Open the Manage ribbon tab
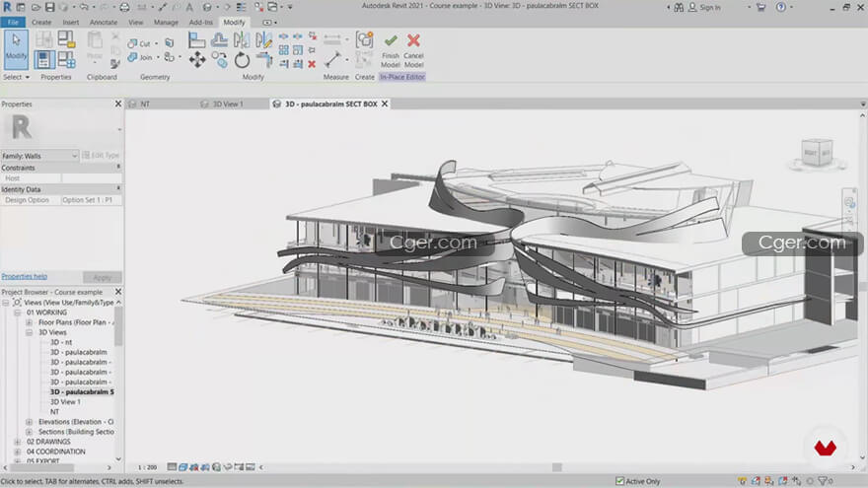The height and width of the screenshot is (488, 868). (x=166, y=22)
